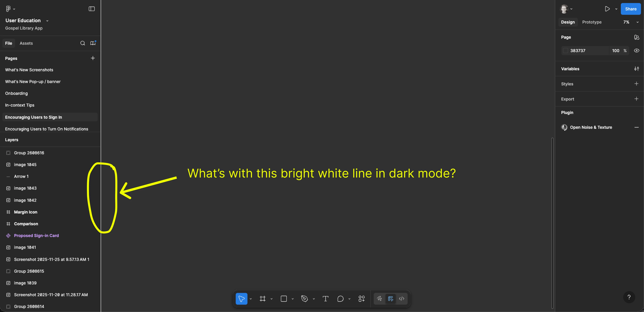
Task: Select the Frame tool in bottom toolbar
Action: tap(263, 299)
